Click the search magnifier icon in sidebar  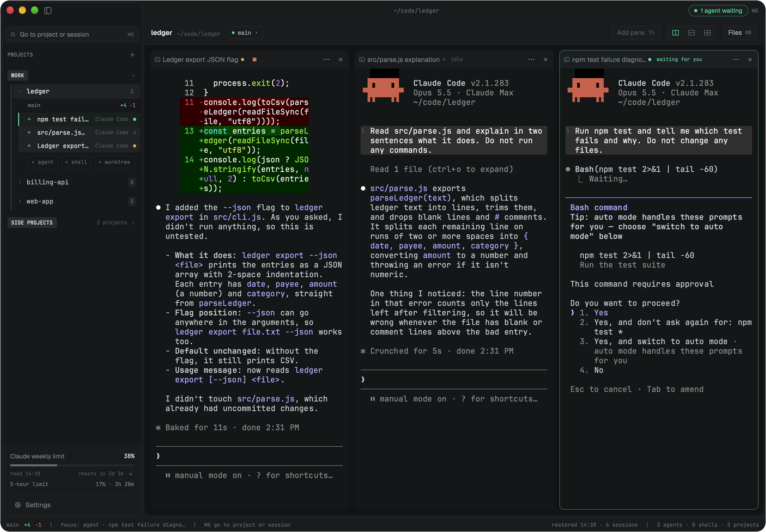point(13,35)
